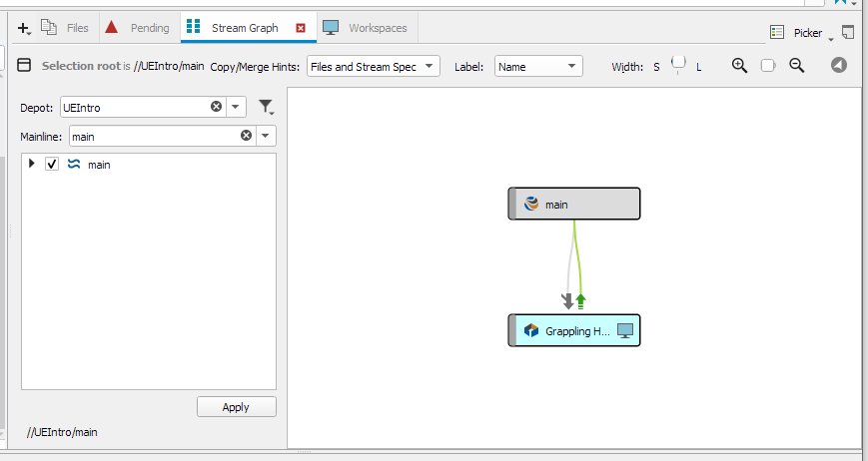Click the graph navigator compass icon
This screenshot has height=461, width=868.
(x=839, y=65)
